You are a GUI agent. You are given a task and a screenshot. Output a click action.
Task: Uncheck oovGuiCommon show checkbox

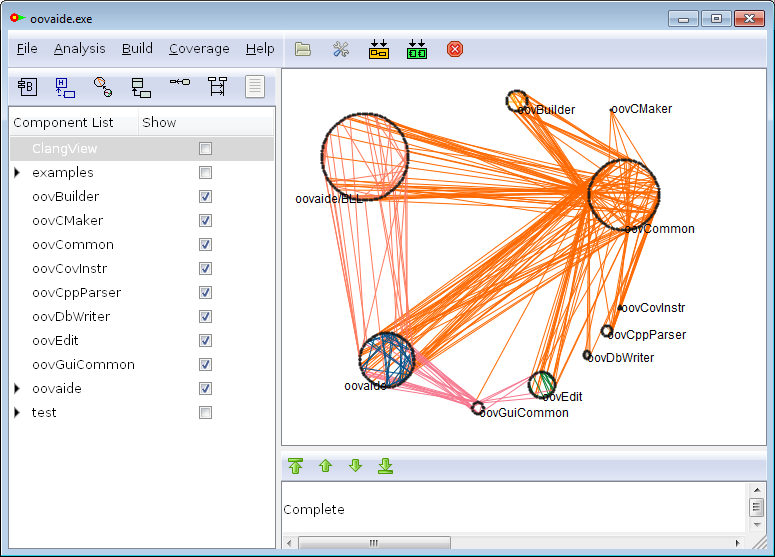(x=205, y=364)
